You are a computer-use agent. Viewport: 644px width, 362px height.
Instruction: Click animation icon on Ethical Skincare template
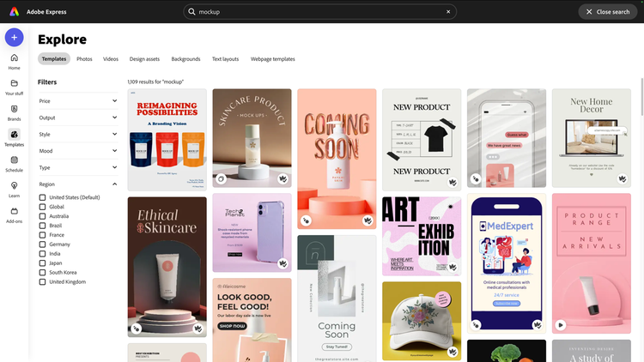136,329
